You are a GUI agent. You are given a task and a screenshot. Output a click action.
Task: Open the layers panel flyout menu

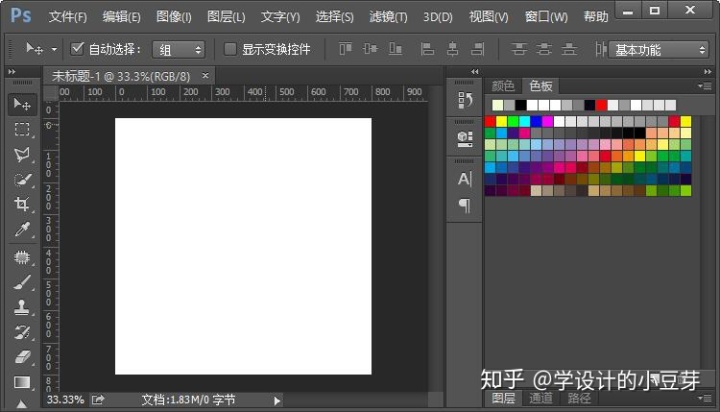(705, 398)
